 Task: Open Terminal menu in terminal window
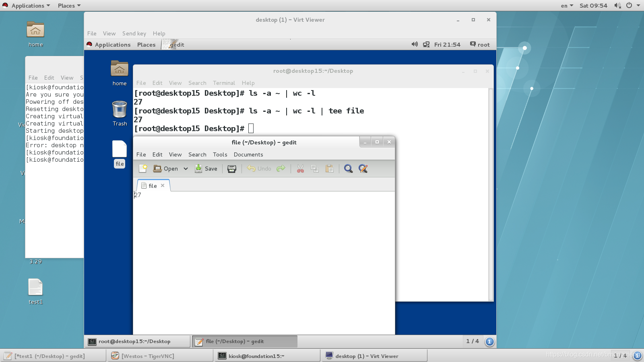point(224,83)
